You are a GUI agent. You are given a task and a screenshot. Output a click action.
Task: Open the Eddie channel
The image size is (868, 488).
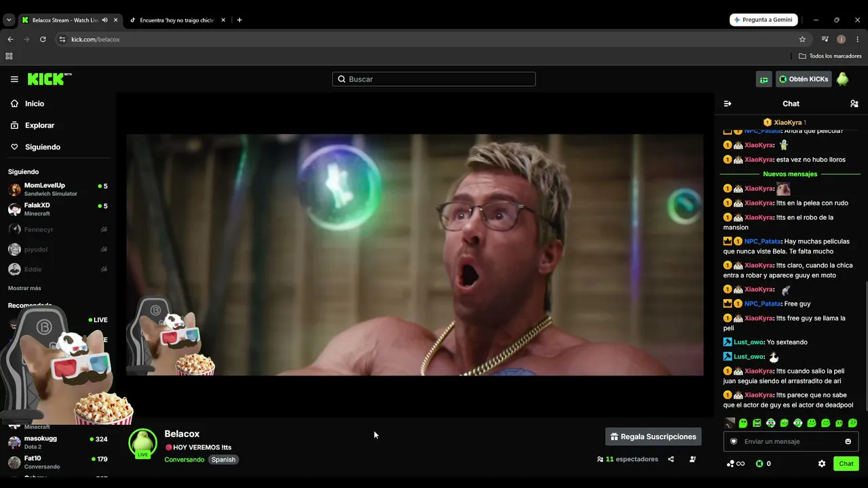click(x=58, y=269)
